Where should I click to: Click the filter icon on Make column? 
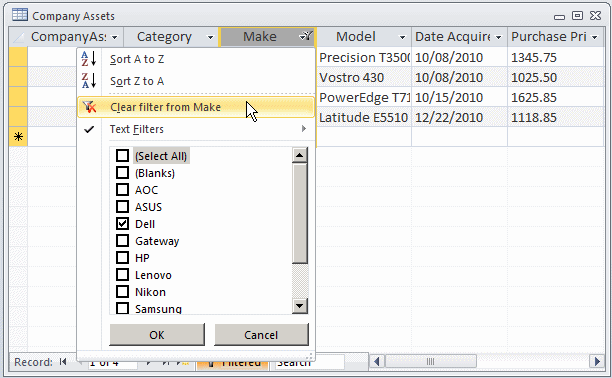(306, 37)
